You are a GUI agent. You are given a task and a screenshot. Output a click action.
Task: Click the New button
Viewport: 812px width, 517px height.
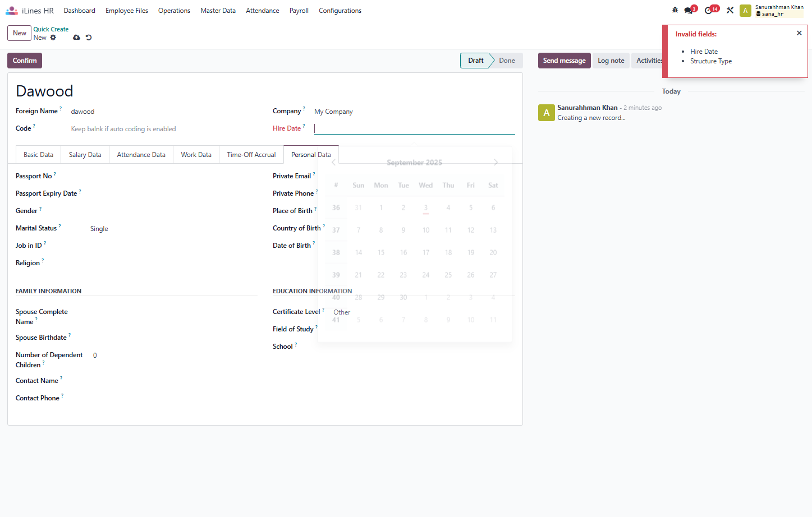(20, 33)
